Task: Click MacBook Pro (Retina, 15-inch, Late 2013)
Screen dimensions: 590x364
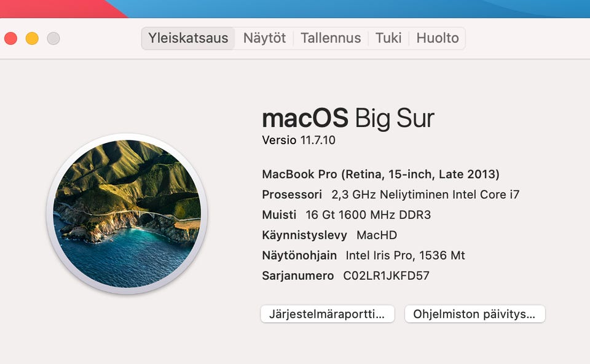Action: click(x=381, y=174)
